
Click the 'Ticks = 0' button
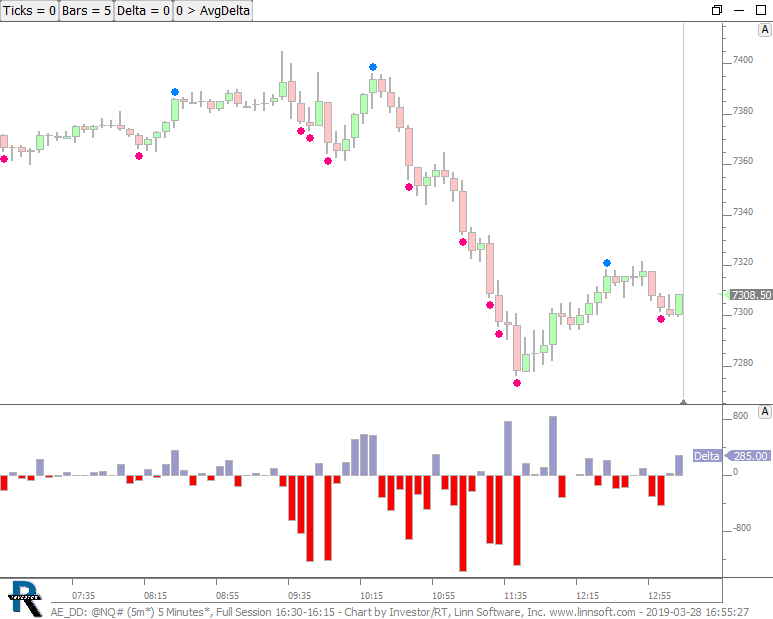29,11
